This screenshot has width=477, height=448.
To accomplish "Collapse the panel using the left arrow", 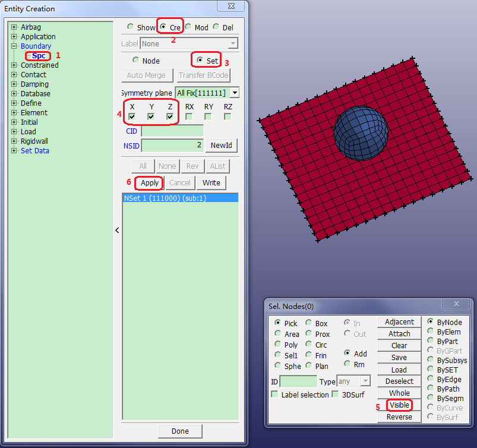I will (x=117, y=230).
